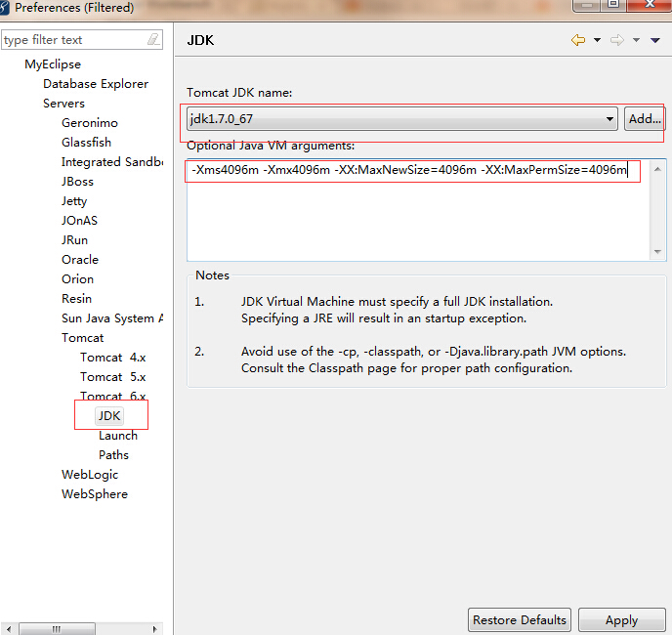Click the clear filter text eraser icon
The image size is (672, 635).
153,40
